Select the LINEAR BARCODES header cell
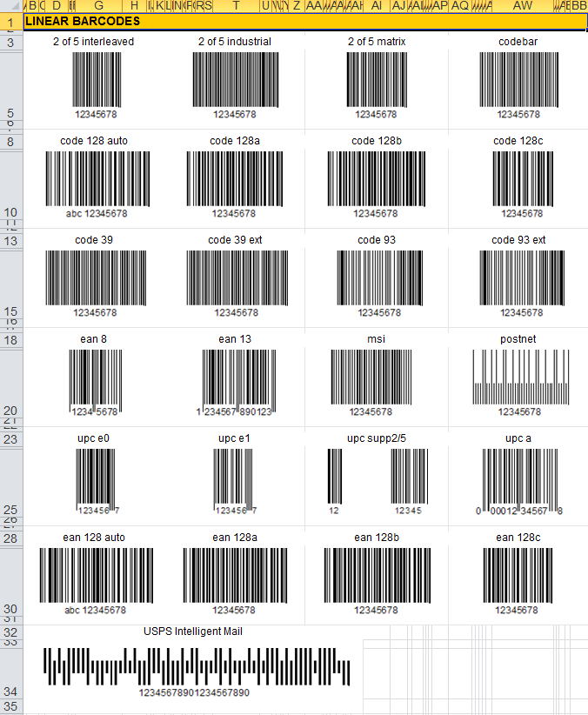The image size is (588, 715). click(x=305, y=22)
